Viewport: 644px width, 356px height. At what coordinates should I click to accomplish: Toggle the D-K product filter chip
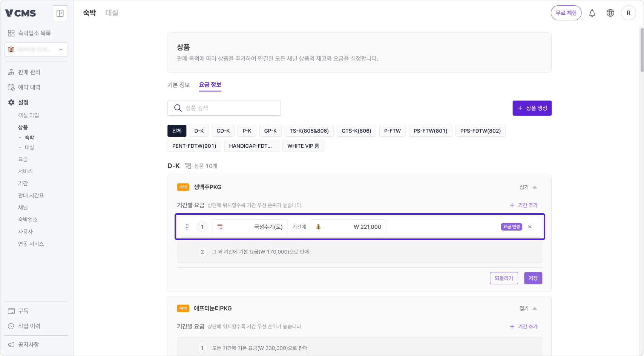199,131
